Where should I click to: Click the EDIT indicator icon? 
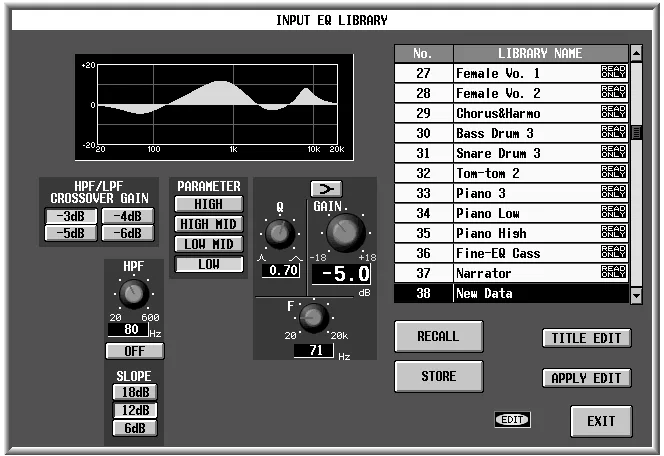point(512,420)
